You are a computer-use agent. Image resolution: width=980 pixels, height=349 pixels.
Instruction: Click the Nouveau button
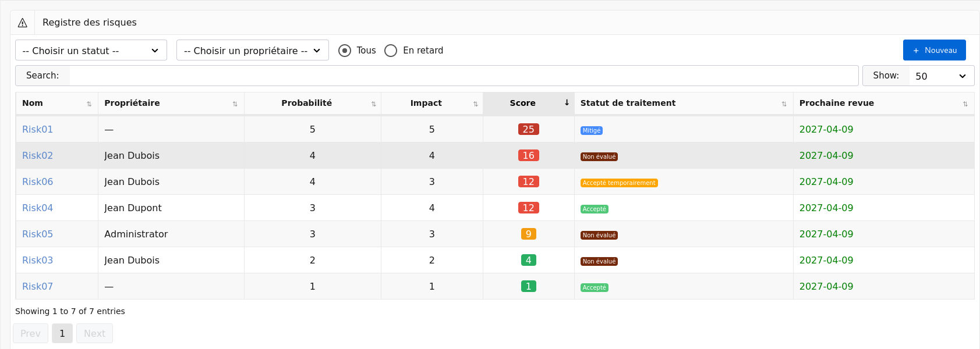[934, 51]
